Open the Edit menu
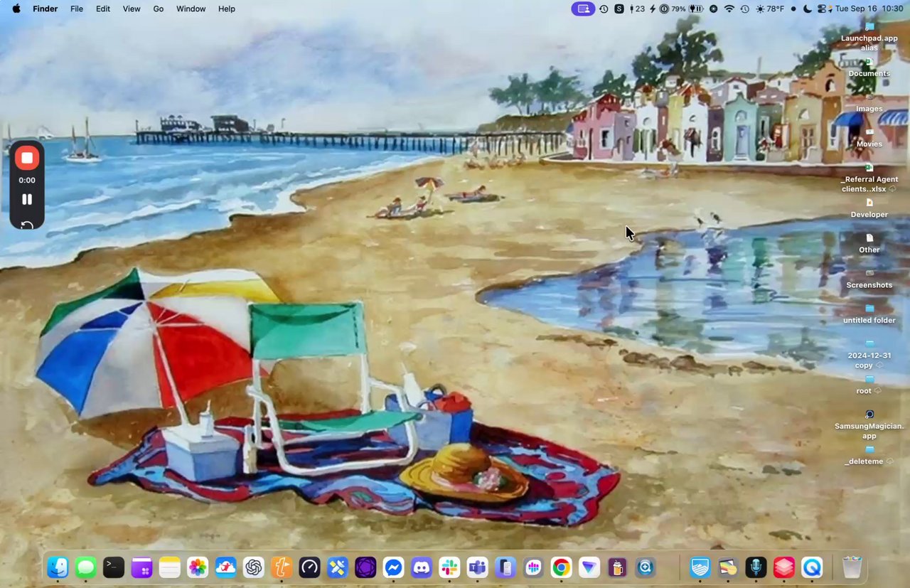The height and width of the screenshot is (588, 910). 103,9
